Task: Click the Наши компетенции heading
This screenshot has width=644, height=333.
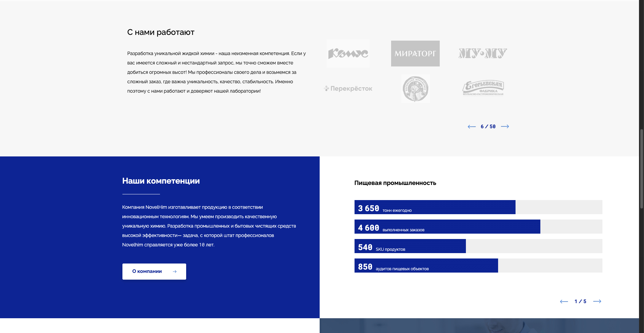Action: pos(161,181)
